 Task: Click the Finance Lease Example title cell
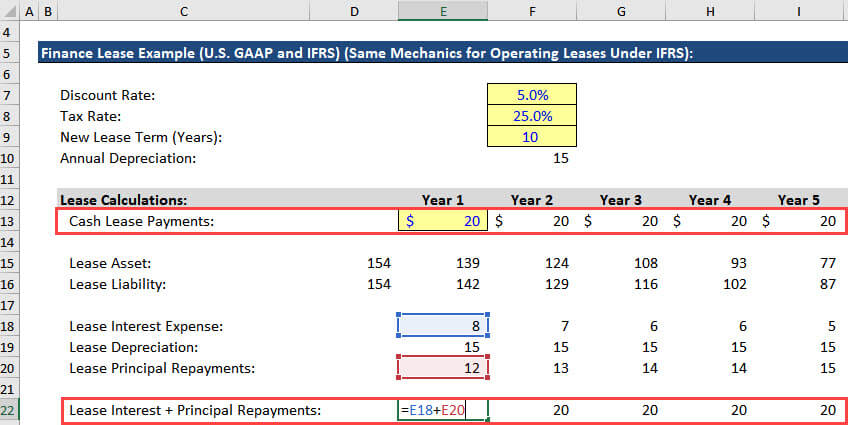click(x=443, y=54)
